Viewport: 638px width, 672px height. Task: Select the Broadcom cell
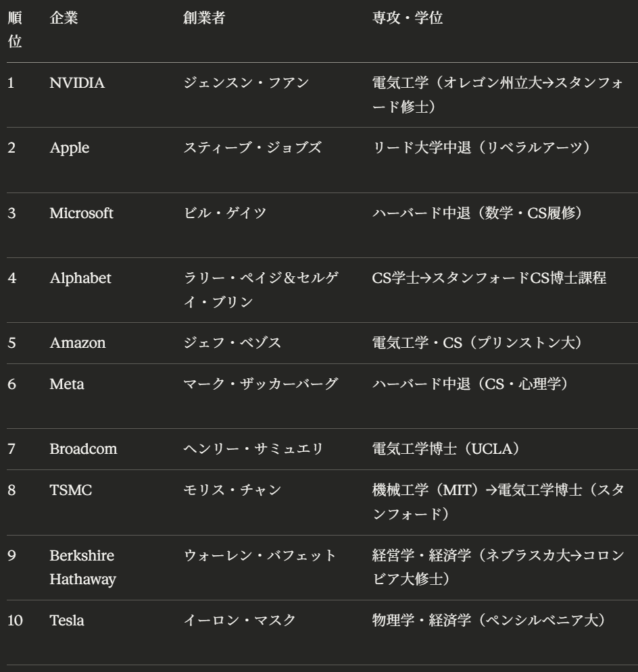pos(83,449)
